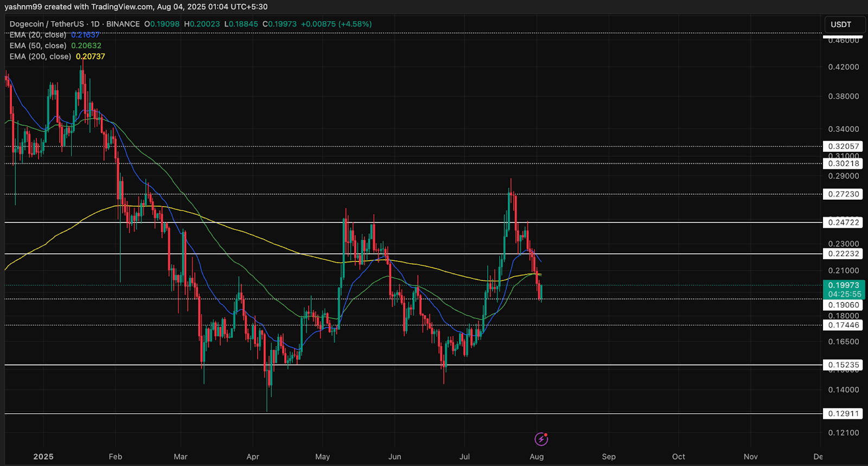868x466 pixels.
Task: Select the 0.22232 horizontal line label
Action: pyautogui.click(x=843, y=254)
